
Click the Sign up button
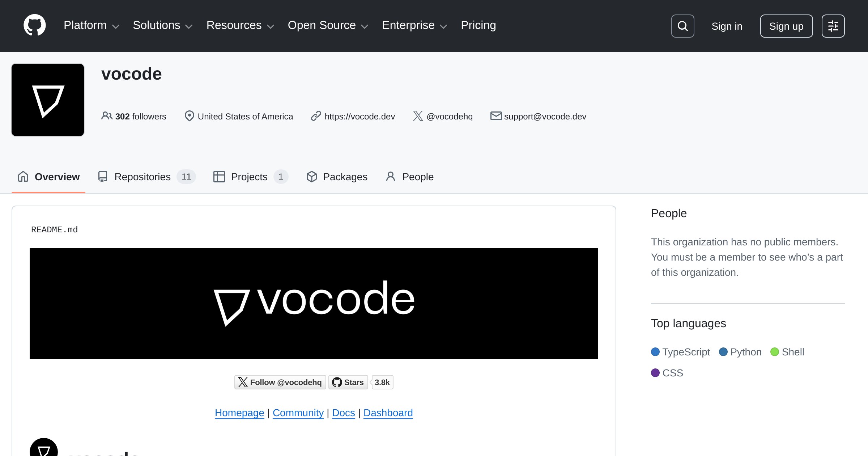pos(786,26)
